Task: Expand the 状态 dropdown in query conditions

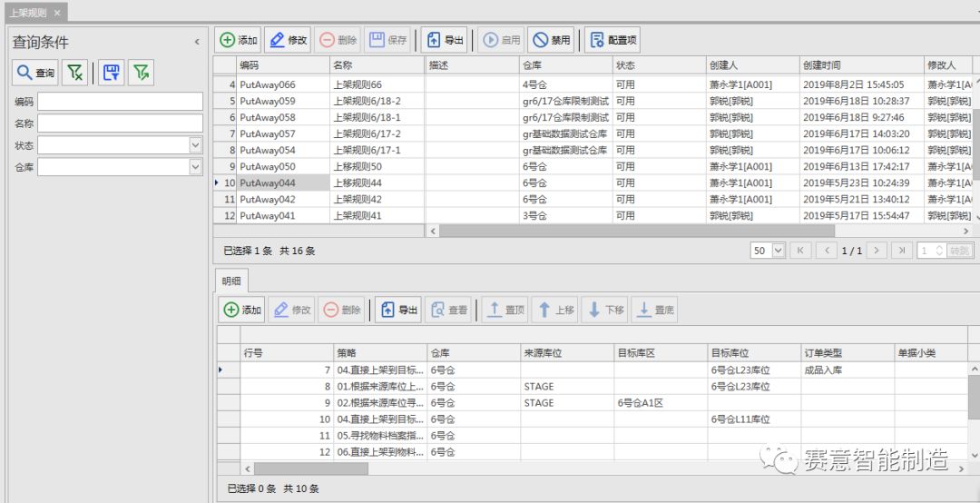Action: 195,145
